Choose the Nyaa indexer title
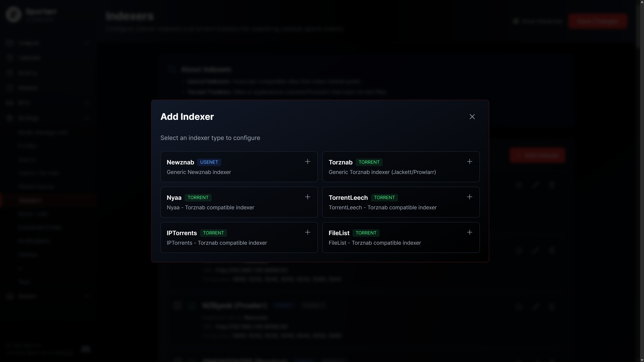644x362 pixels. (174, 198)
